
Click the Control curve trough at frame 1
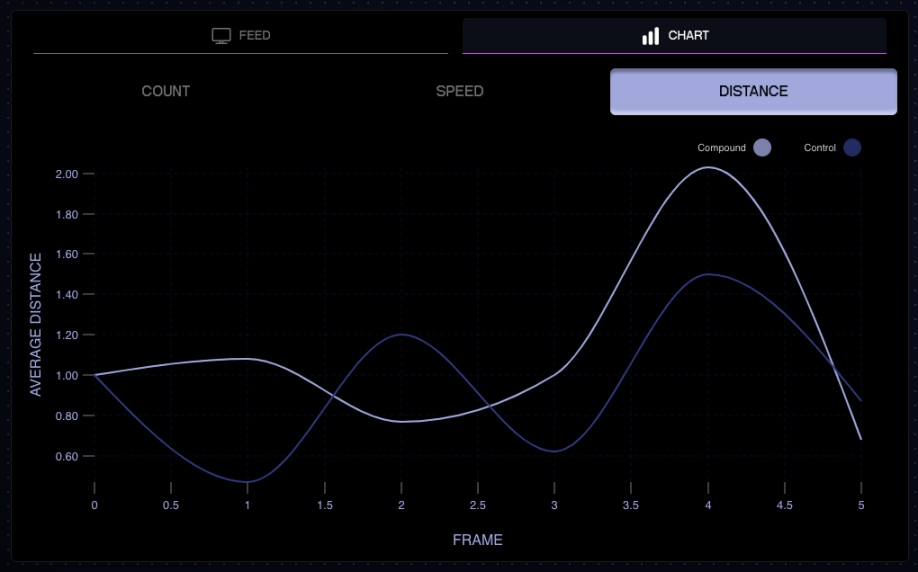[x=247, y=482]
